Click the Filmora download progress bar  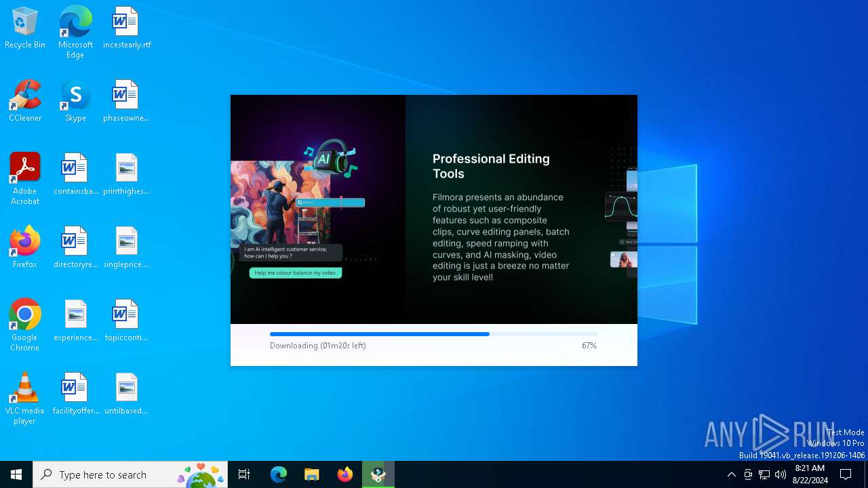tap(434, 334)
